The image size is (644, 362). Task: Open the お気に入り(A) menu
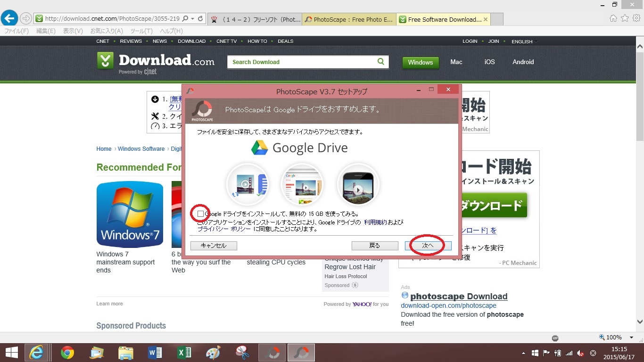point(107,31)
